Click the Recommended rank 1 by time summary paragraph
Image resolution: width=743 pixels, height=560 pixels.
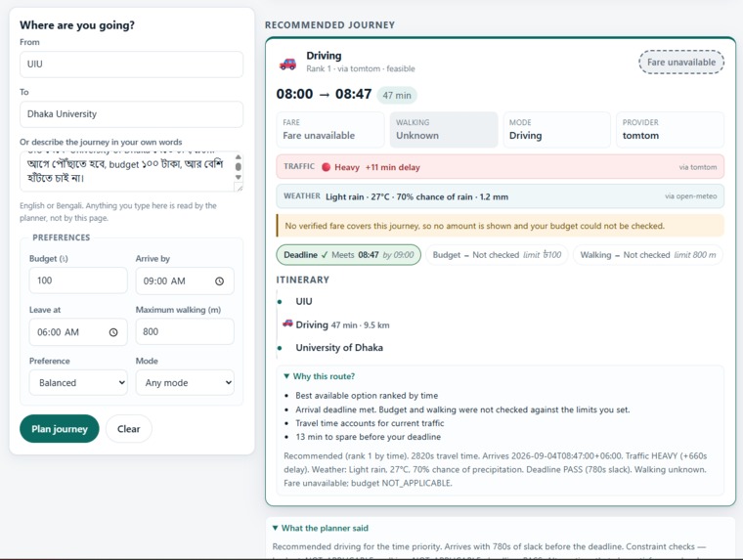click(x=496, y=469)
